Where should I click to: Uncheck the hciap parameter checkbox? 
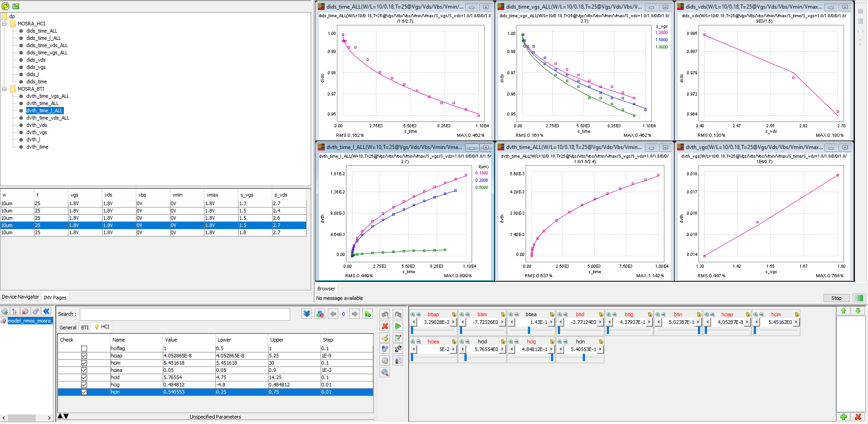coord(84,356)
